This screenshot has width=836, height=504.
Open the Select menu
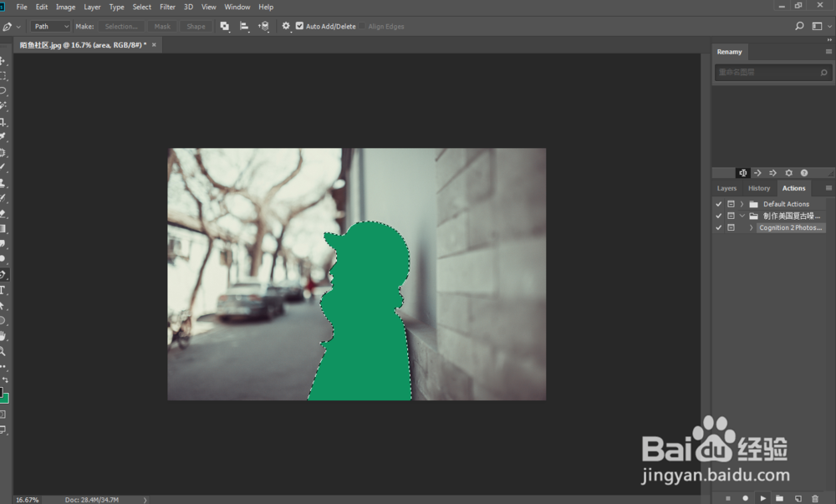click(x=142, y=7)
